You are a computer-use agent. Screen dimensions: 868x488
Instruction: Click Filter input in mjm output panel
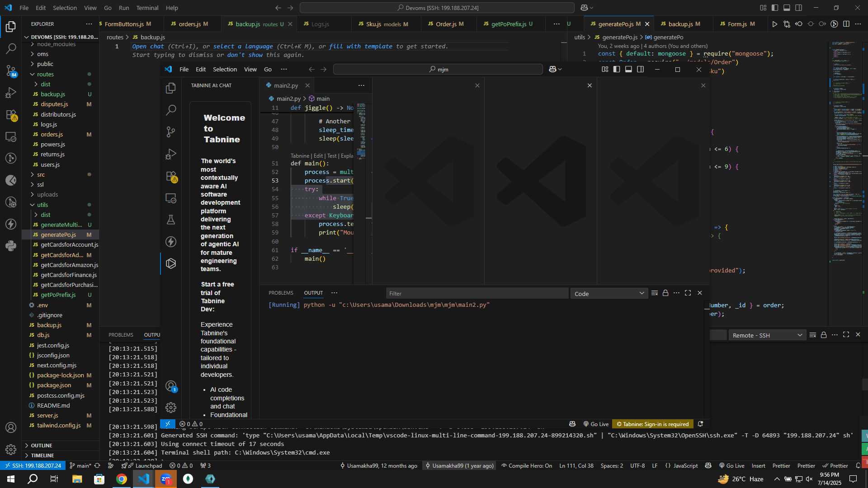477,293
